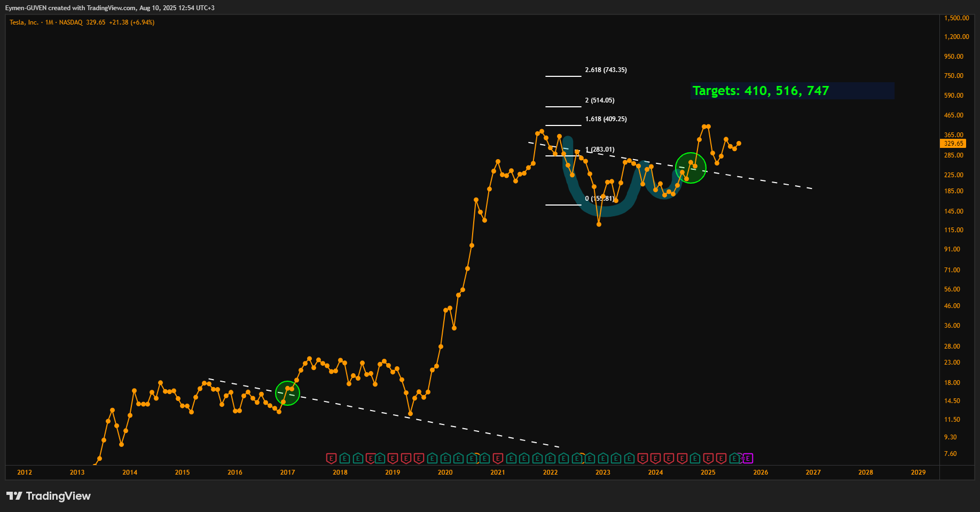This screenshot has width=980, height=512.
Task: Click the 28.00 price axis label
Action: tap(952, 346)
